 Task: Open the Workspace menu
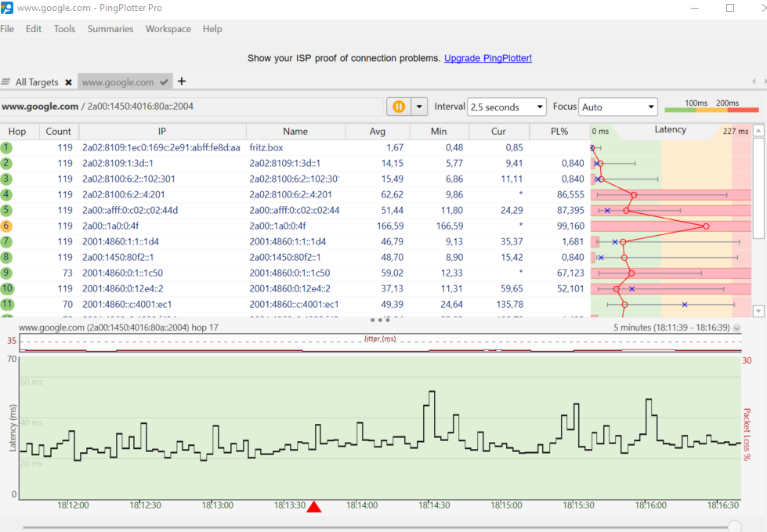point(168,29)
